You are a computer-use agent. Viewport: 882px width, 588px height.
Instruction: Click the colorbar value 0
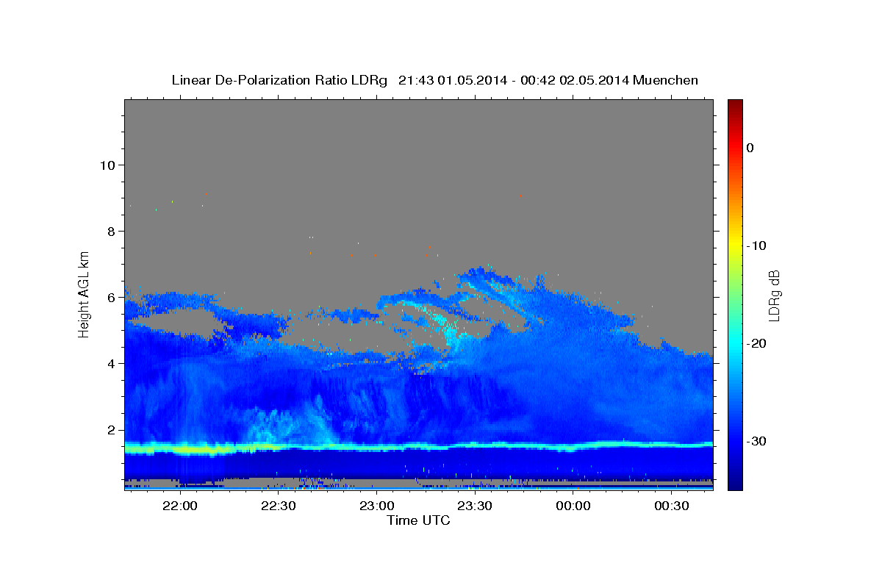click(750, 148)
